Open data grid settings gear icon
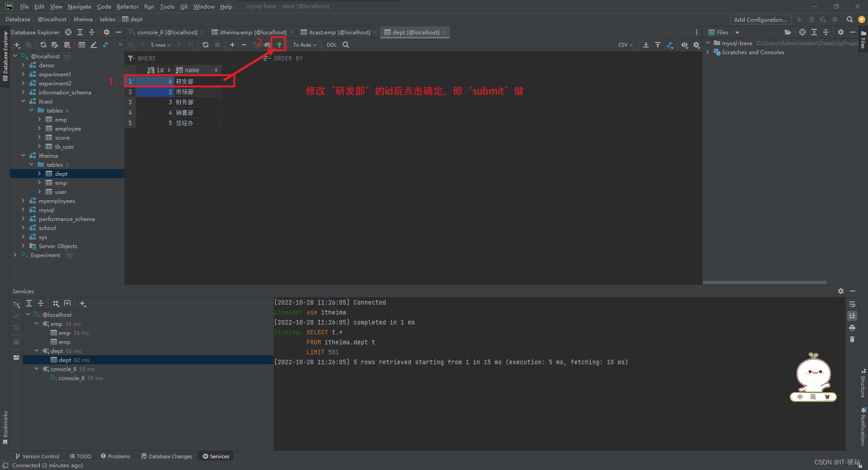 click(x=696, y=45)
